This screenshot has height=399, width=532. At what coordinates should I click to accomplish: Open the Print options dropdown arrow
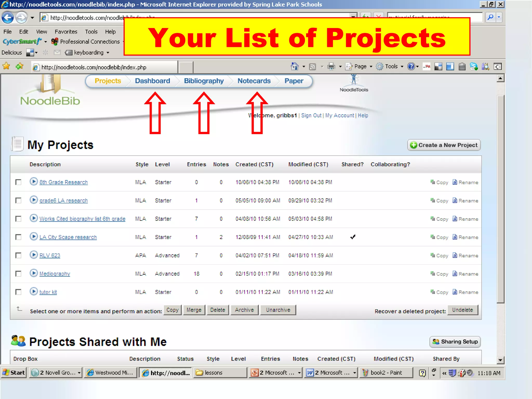point(340,67)
